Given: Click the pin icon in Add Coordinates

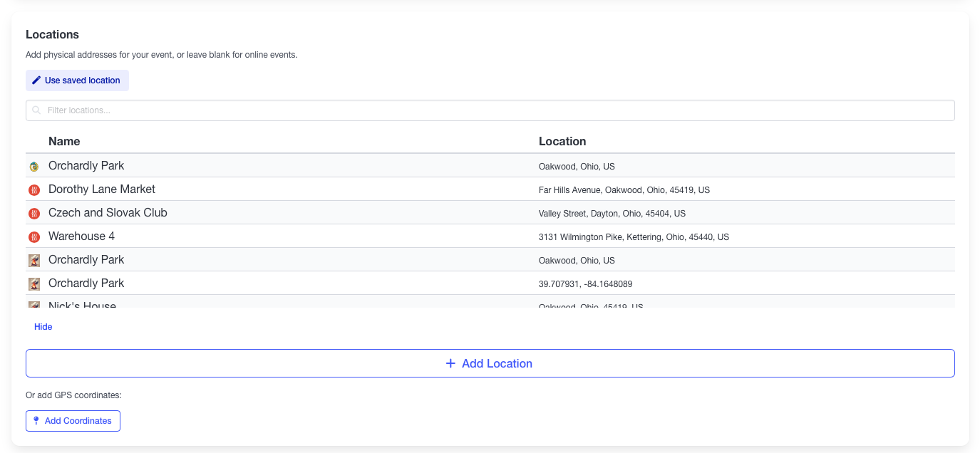Looking at the screenshot, I should (x=36, y=421).
